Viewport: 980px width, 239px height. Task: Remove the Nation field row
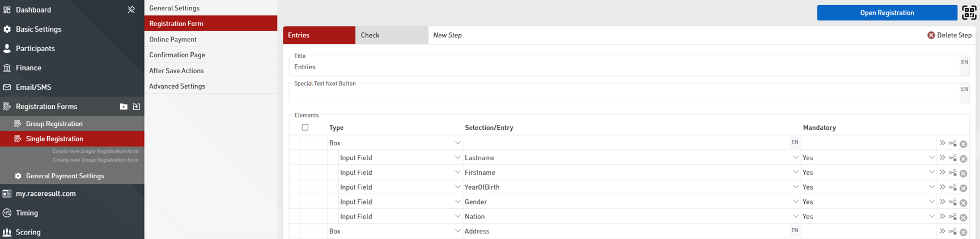pyautogui.click(x=963, y=217)
